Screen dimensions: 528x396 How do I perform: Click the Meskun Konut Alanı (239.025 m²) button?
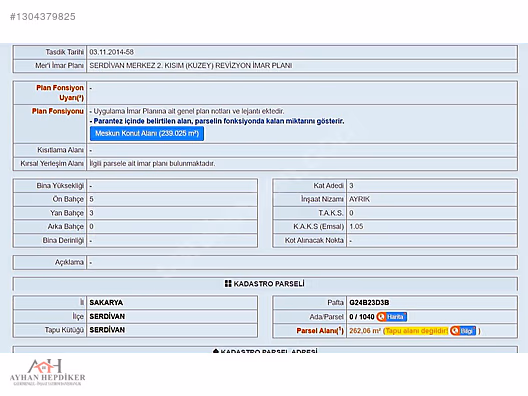click(x=147, y=134)
